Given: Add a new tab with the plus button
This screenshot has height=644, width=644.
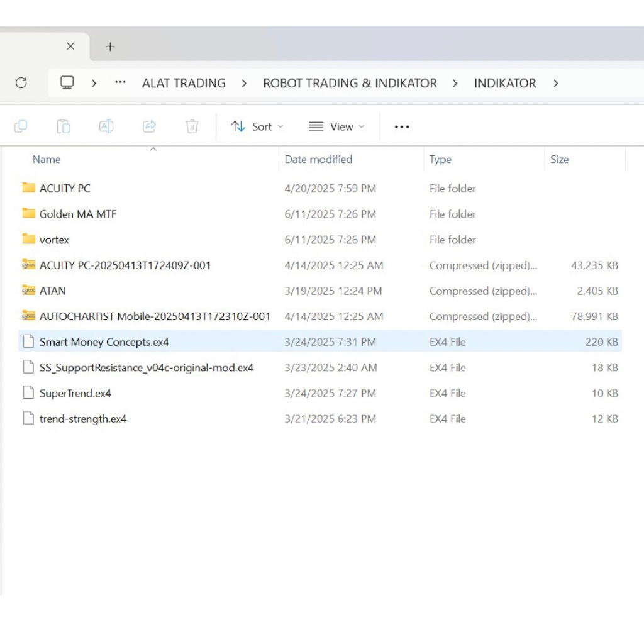Looking at the screenshot, I should click(x=110, y=47).
